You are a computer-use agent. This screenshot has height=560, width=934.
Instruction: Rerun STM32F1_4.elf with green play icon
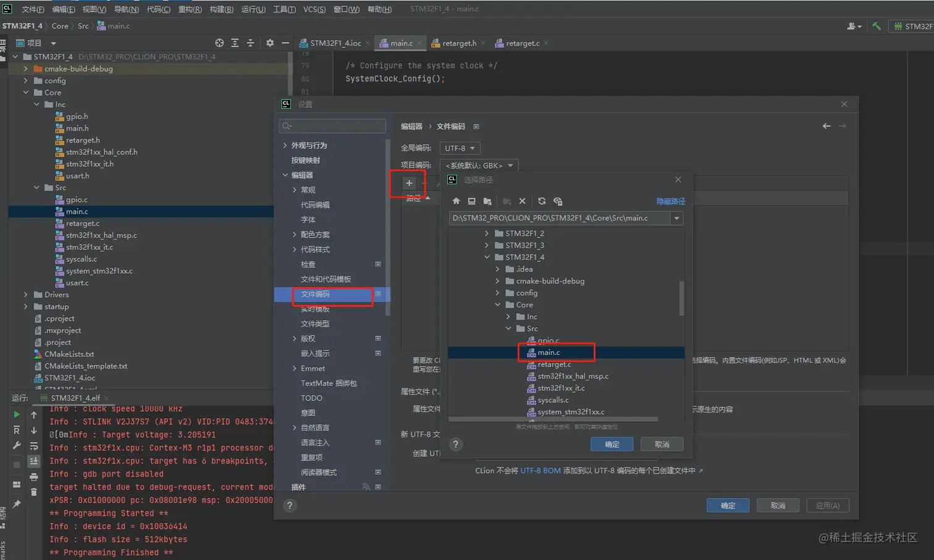tap(17, 414)
